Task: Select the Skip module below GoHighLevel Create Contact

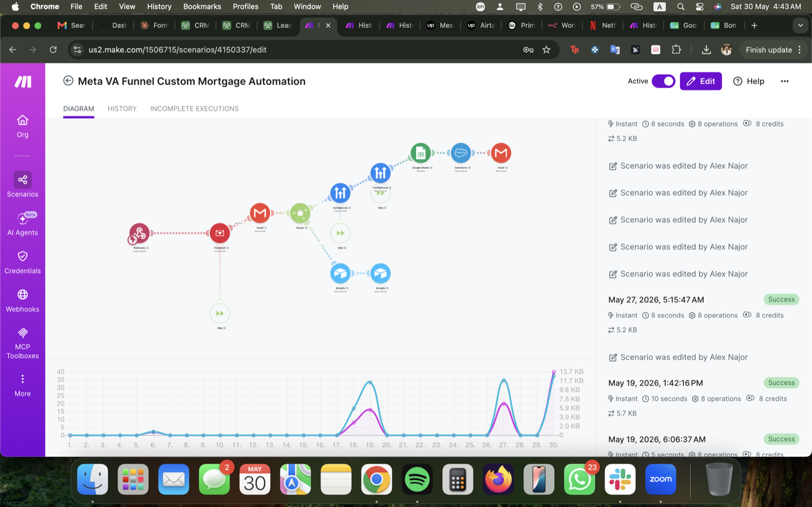Action: [x=340, y=233]
